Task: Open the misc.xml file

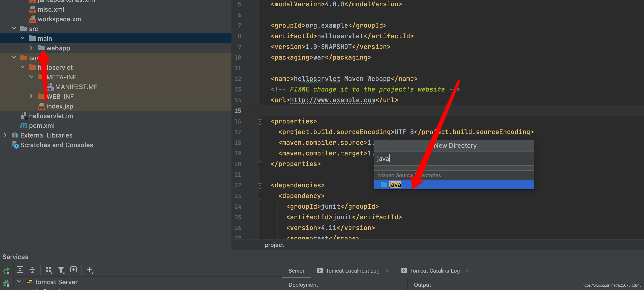Action: 51,9
